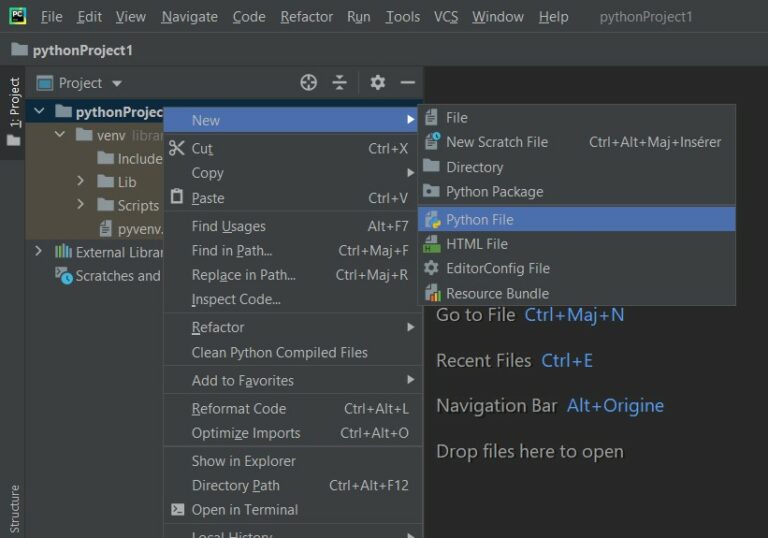Click the Python File icon
The width and height of the screenshot is (768, 538).
click(432, 220)
